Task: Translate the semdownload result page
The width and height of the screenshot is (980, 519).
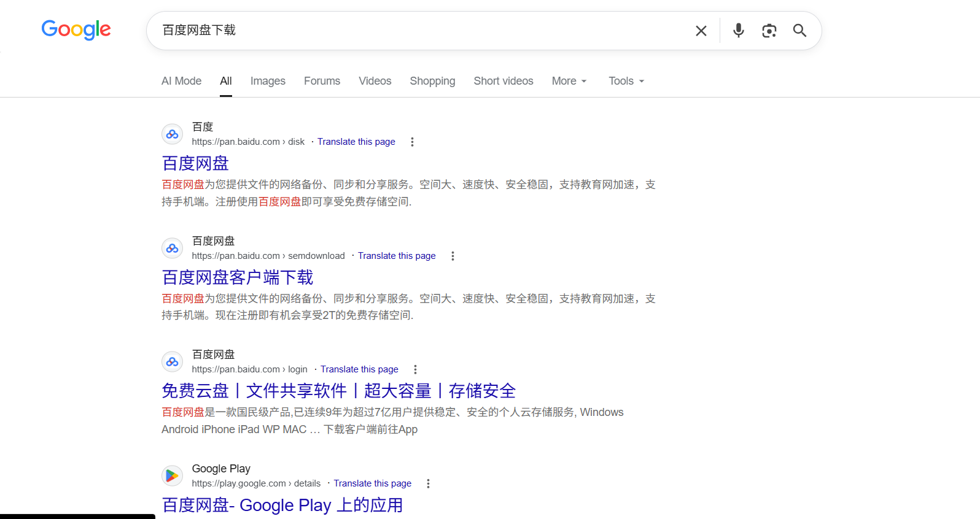Action: coord(397,256)
